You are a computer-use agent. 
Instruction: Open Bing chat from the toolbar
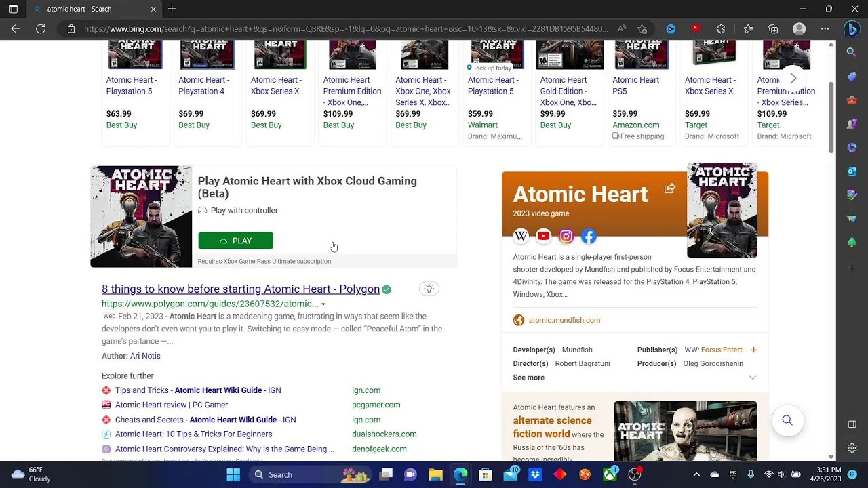point(852,29)
